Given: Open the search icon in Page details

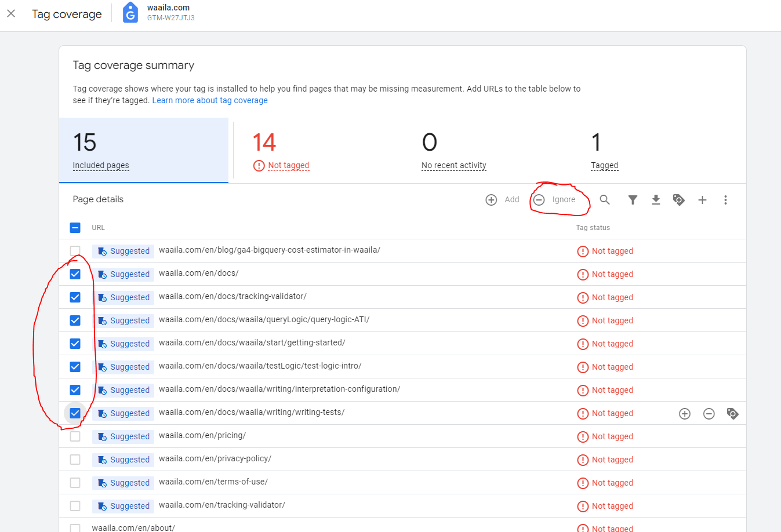Looking at the screenshot, I should (605, 200).
